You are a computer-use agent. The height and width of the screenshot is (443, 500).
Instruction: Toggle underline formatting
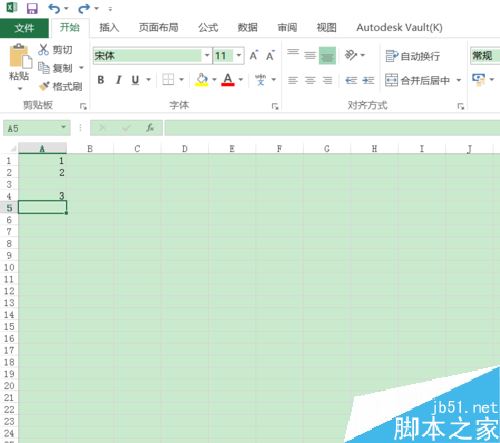click(135, 80)
